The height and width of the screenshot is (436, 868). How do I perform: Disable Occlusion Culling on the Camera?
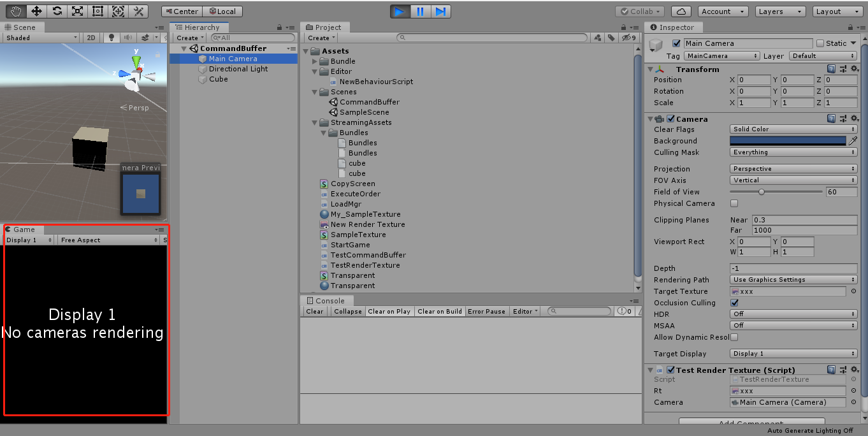tap(734, 303)
